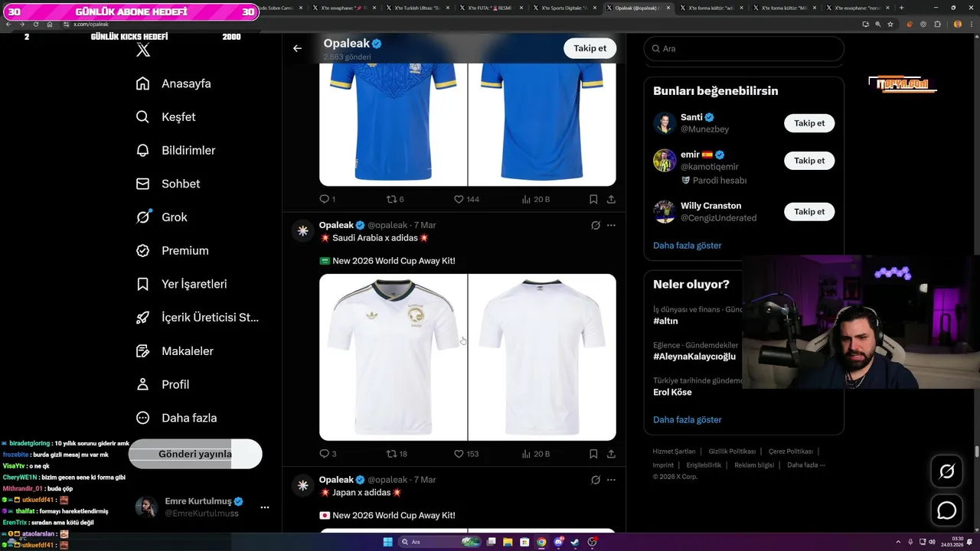This screenshot has width=980, height=551.
Task: Open Grok icon on Saudi Arabia post
Action: [x=596, y=225]
